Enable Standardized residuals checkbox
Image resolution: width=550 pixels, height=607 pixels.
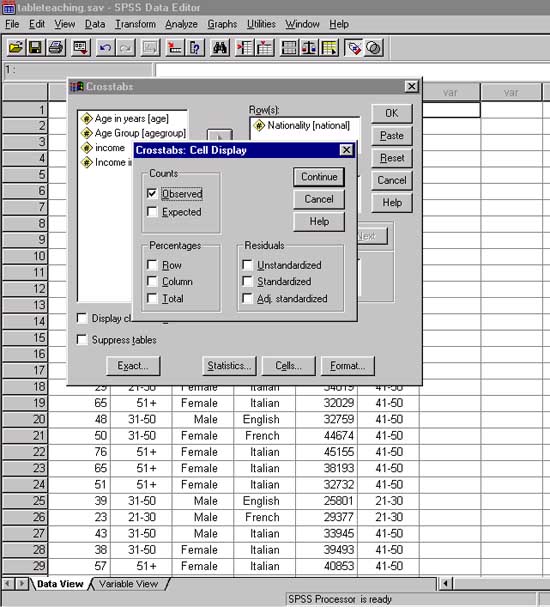tap(247, 281)
